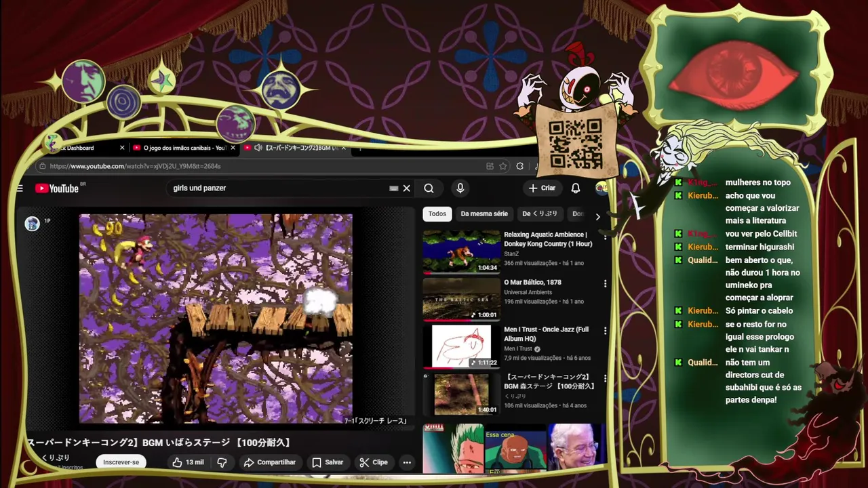The height and width of the screenshot is (488, 868).
Task: Click chat message 'mulheres no topo'
Action: point(758,183)
